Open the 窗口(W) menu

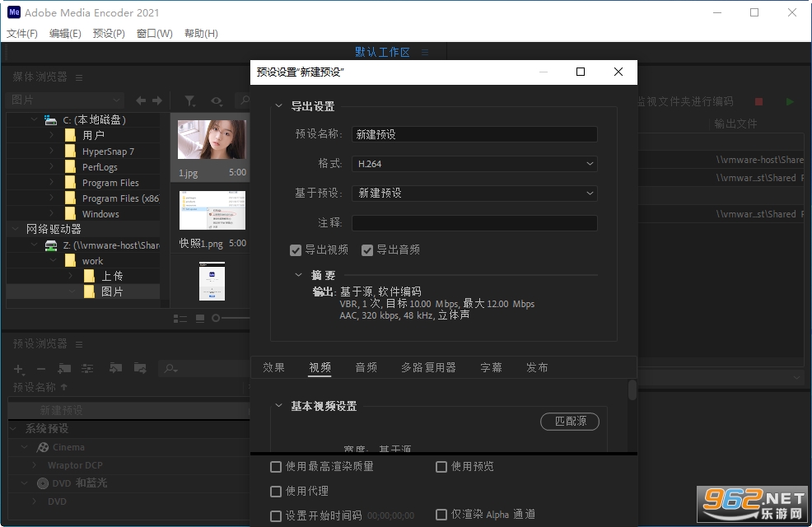coord(155,34)
